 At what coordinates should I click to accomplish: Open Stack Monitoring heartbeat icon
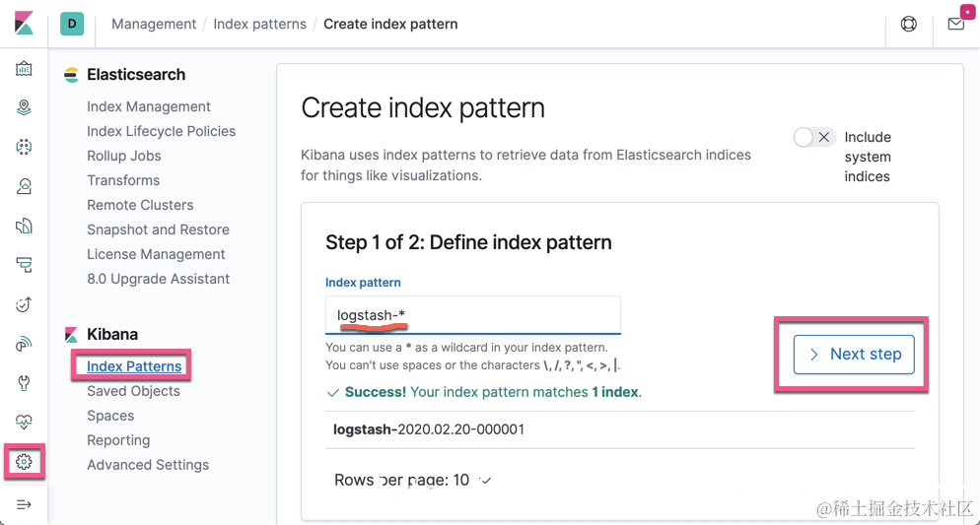click(x=25, y=422)
